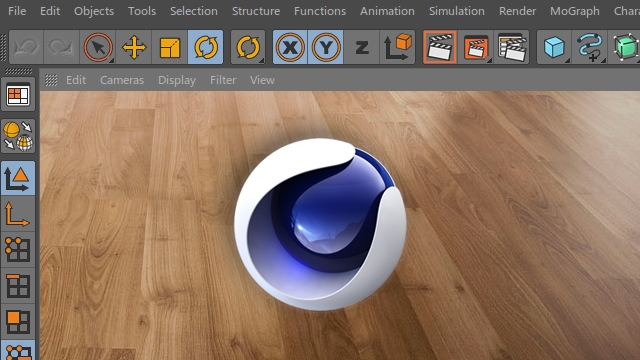This screenshot has height=360, width=640.
Task: Open the Render menu
Action: coord(517,11)
